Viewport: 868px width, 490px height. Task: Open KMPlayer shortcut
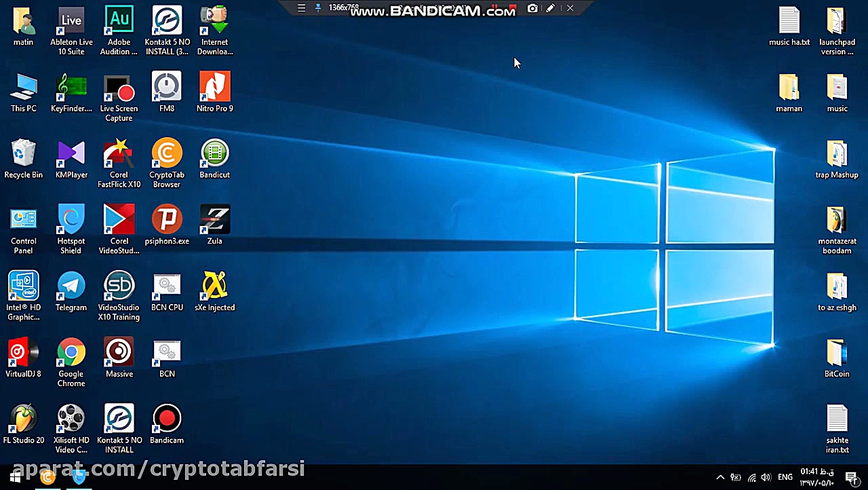click(x=71, y=159)
